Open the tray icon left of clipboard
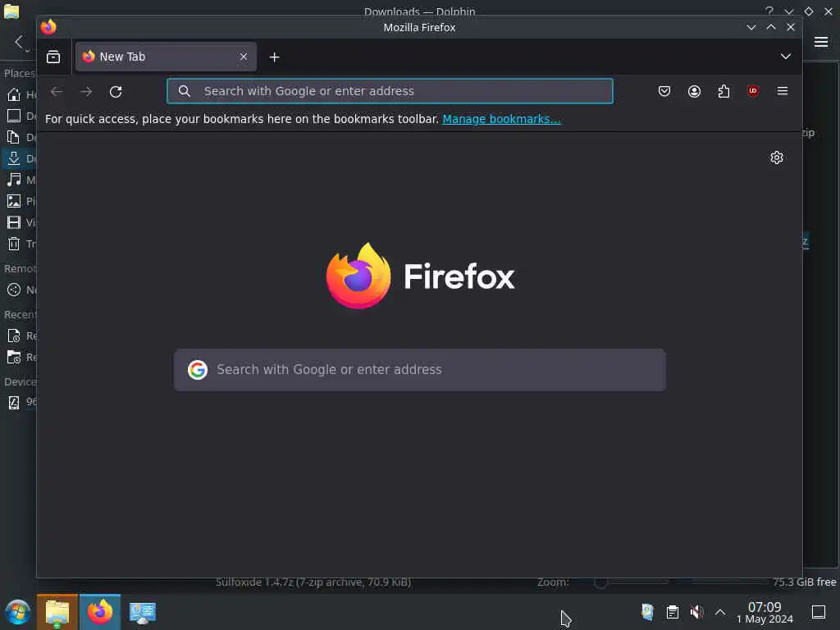This screenshot has height=630, width=840. 648,612
